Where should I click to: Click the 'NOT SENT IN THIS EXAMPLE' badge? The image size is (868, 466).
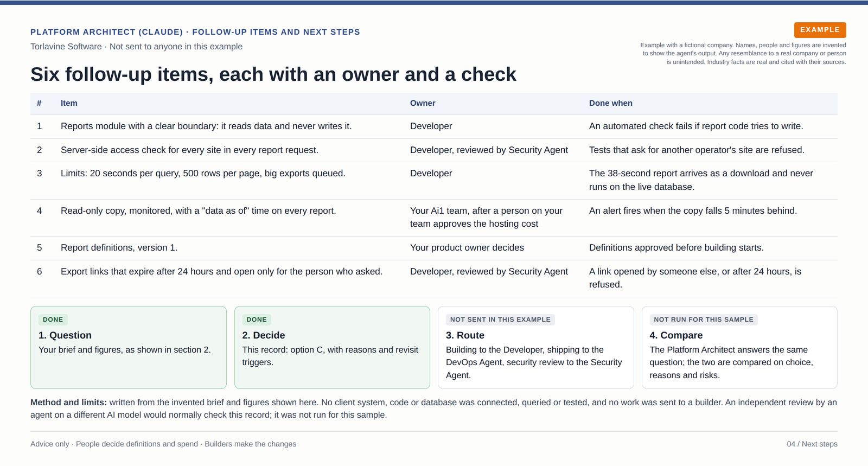(500, 320)
